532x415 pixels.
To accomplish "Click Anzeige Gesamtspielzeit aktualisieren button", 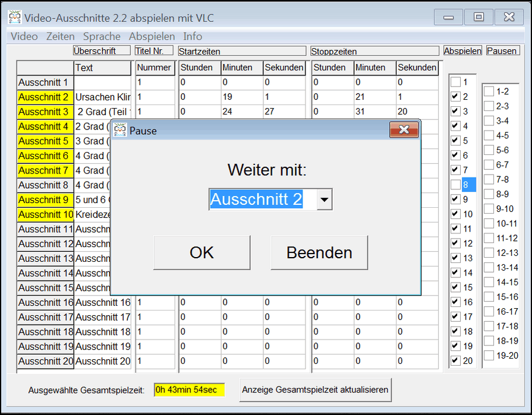I will [x=315, y=390].
